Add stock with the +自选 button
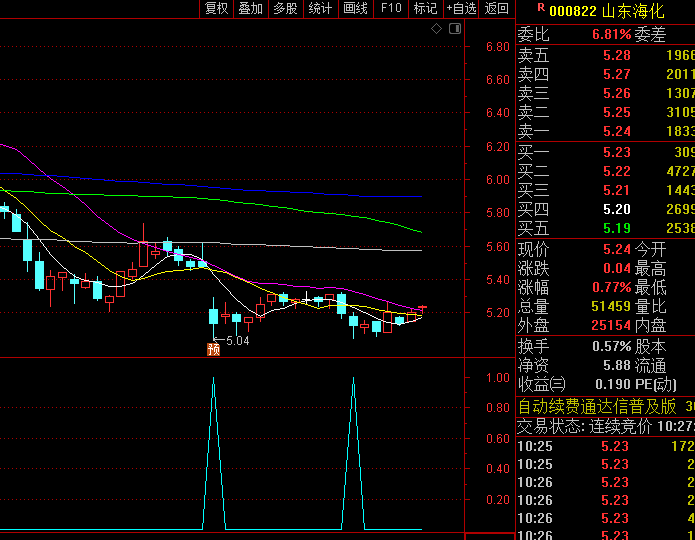The width and height of the screenshot is (695, 540). (461, 9)
